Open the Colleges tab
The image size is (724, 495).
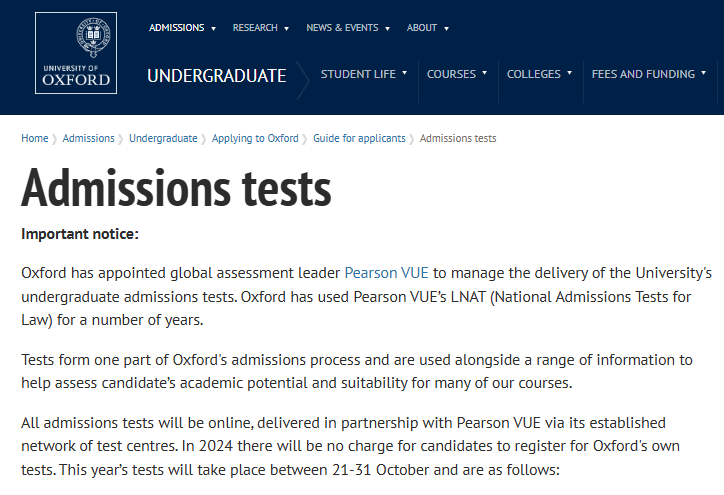click(x=534, y=74)
